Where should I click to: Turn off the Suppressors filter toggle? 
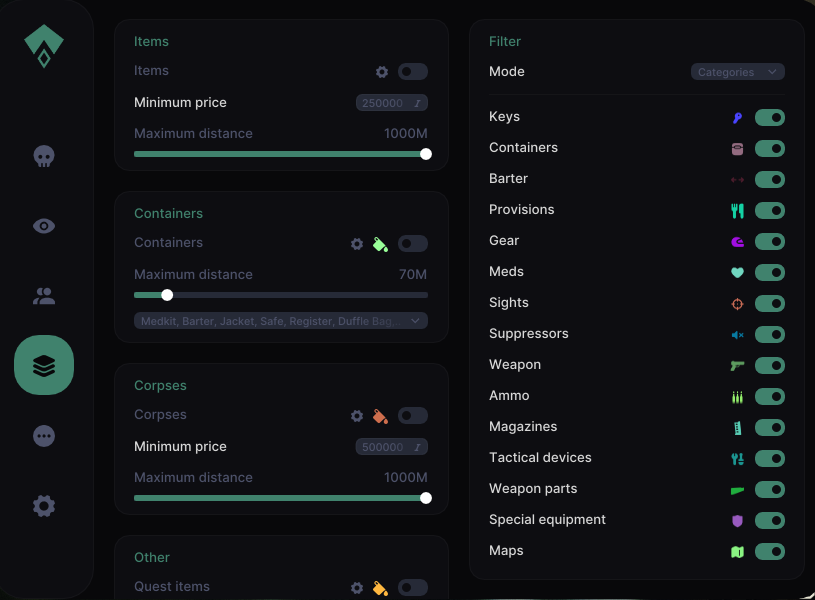(770, 334)
